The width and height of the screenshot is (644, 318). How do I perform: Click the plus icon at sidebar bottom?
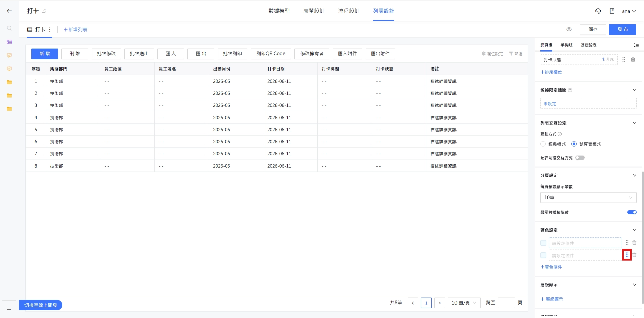click(9, 310)
